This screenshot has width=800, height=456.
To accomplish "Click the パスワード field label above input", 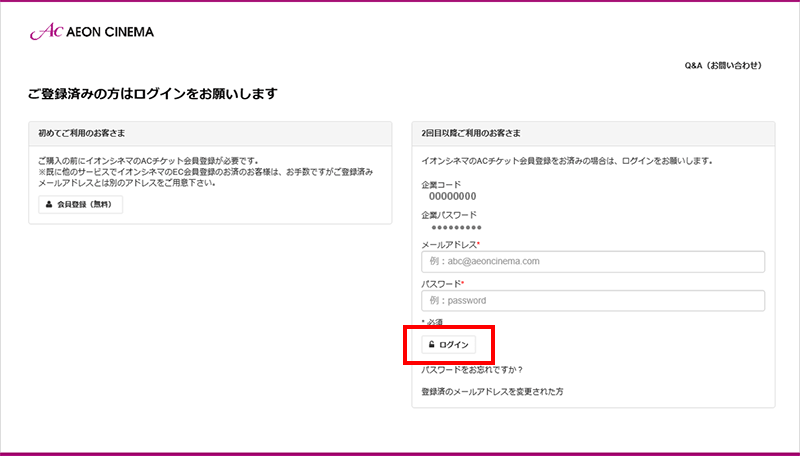I will [x=442, y=283].
